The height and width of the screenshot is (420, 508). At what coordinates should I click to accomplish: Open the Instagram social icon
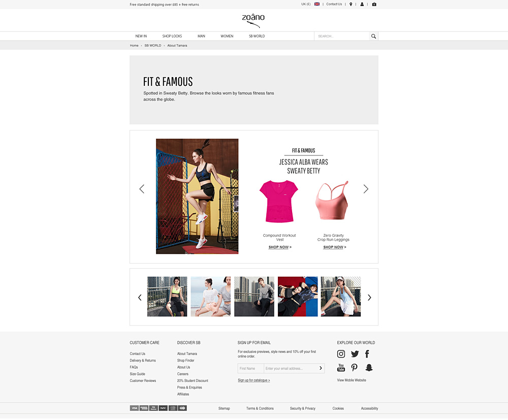pyautogui.click(x=341, y=354)
